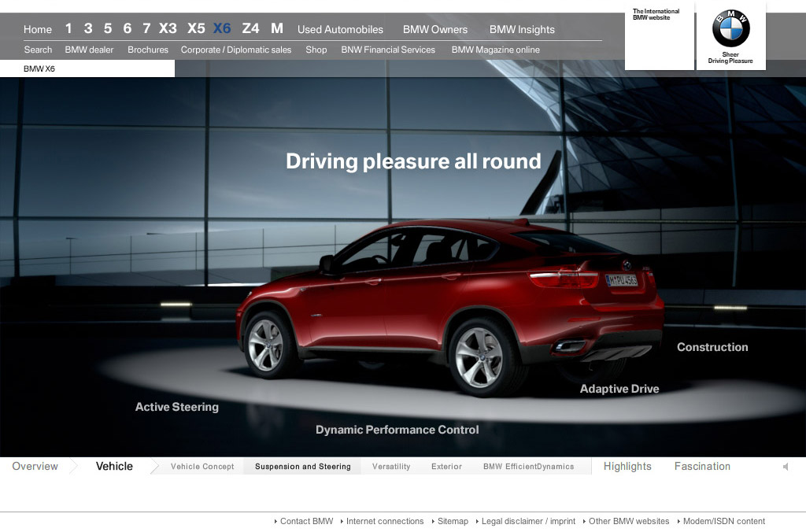Click the Sheer Driving Pleasure slogan
Screen dimensions: 806x532
(x=730, y=57)
